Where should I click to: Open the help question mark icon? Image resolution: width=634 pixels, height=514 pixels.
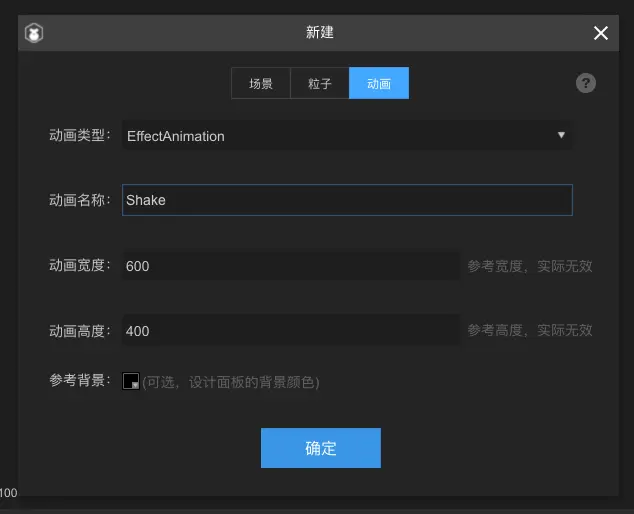pyautogui.click(x=585, y=83)
